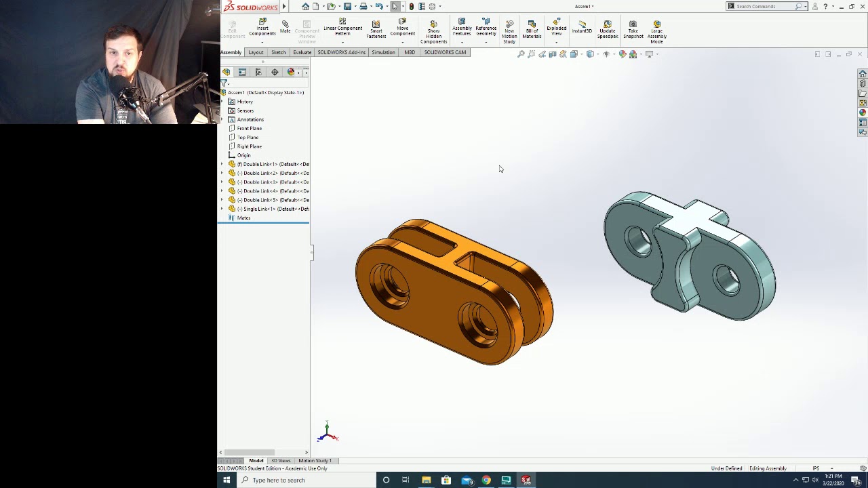Screen dimensions: 868x488
Task: Expand Double Link<1> component
Action: 222,164
